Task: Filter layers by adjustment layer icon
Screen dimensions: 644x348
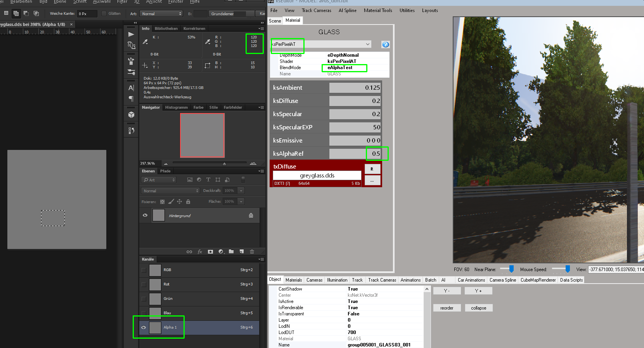Action: tap(199, 180)
